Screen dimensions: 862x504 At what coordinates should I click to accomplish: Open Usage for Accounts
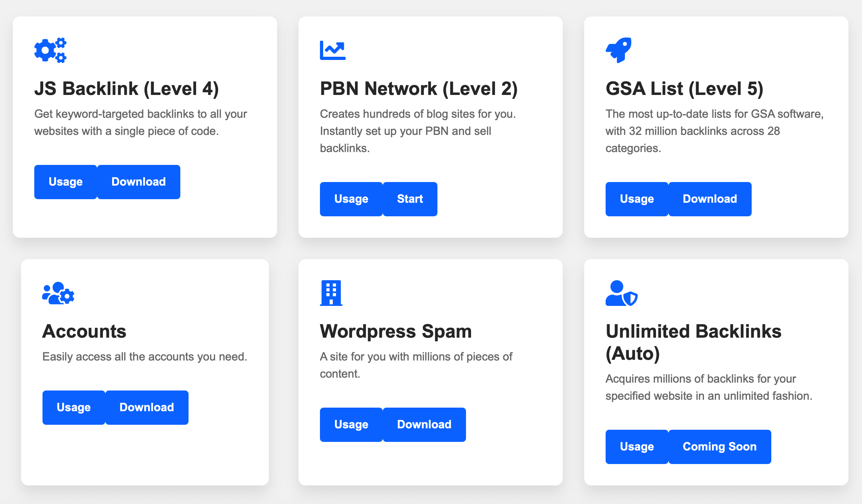pyautogui.click(x=74, y=408)
